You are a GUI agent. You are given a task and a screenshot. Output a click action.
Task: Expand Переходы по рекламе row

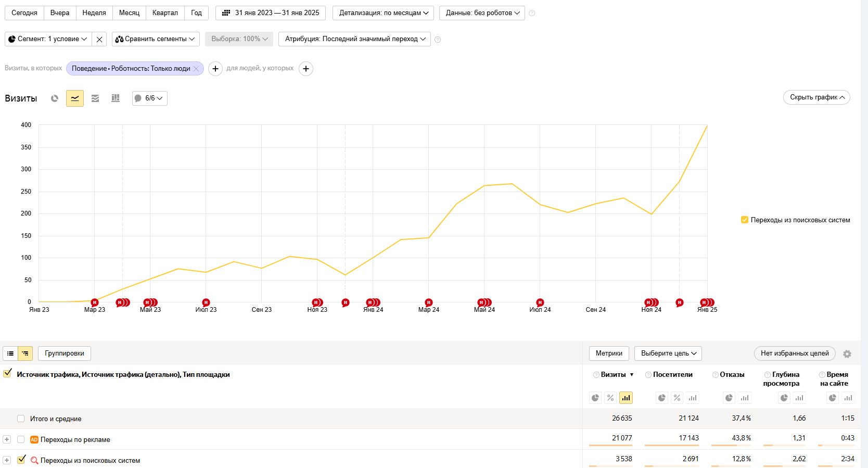[x=7, y=439]
